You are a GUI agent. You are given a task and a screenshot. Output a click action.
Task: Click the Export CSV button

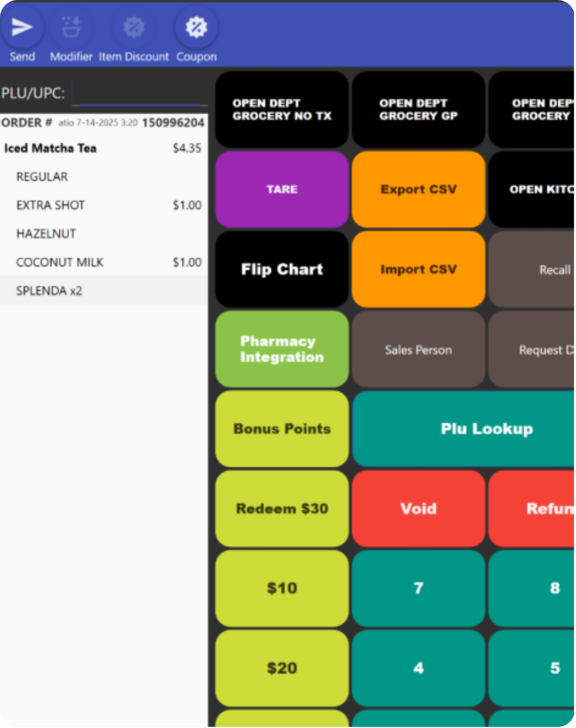tap(418, 189)
